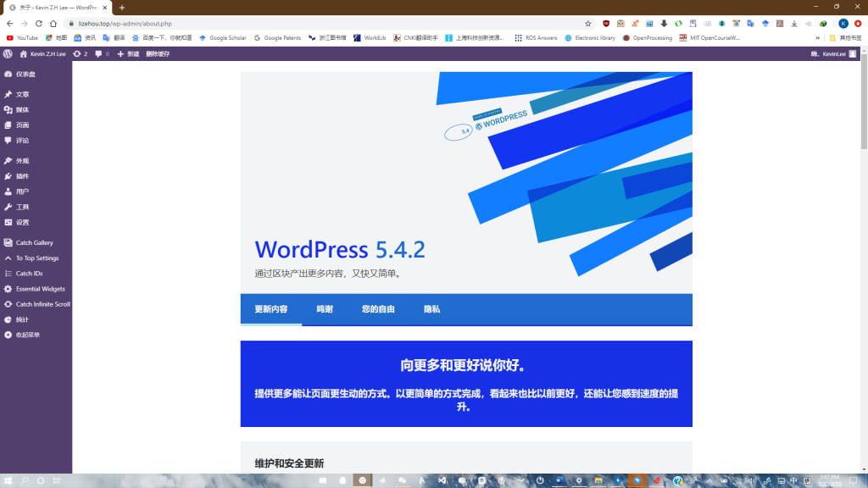
Task: Expand the bookmarks overflow chevron
Action: pyautogui.click(x=818, y=38)
